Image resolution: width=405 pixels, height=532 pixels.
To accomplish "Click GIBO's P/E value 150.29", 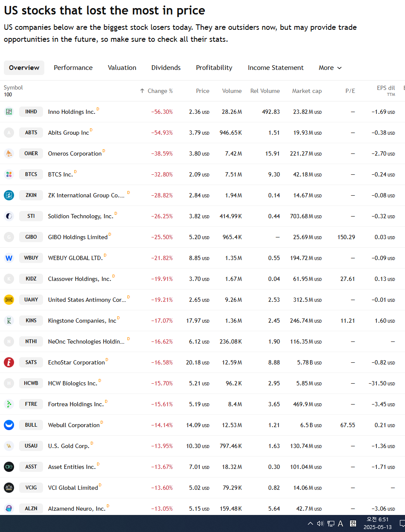I will (x=346, y=237).
